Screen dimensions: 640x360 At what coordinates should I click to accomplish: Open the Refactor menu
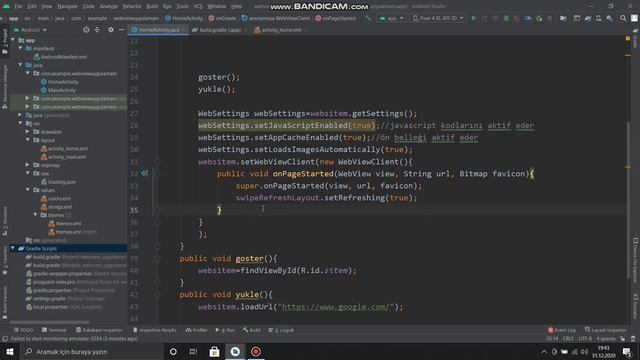coord(132,6)
